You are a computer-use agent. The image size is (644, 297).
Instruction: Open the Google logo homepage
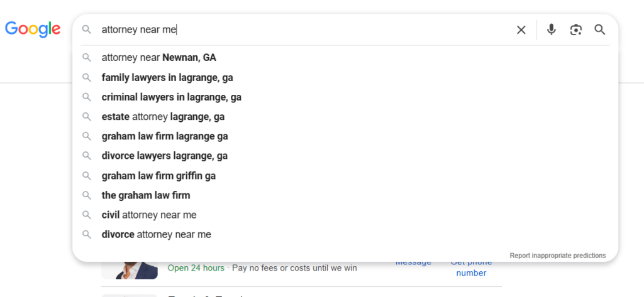click(x=33, y=29)
